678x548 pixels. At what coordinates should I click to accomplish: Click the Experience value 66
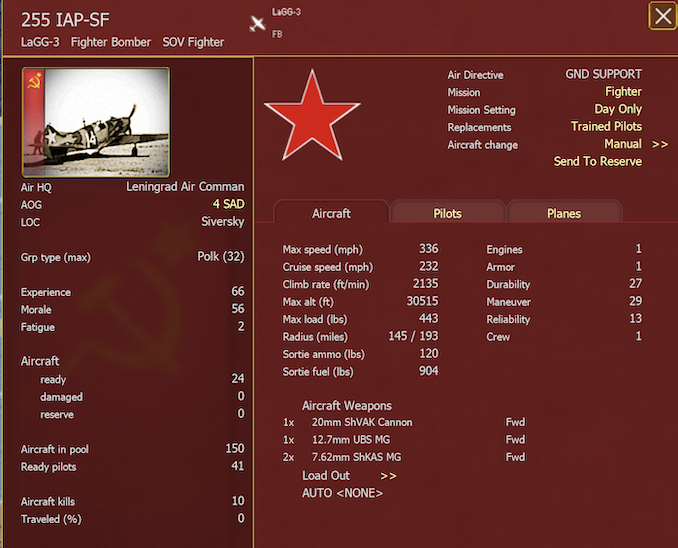point(238,292)
